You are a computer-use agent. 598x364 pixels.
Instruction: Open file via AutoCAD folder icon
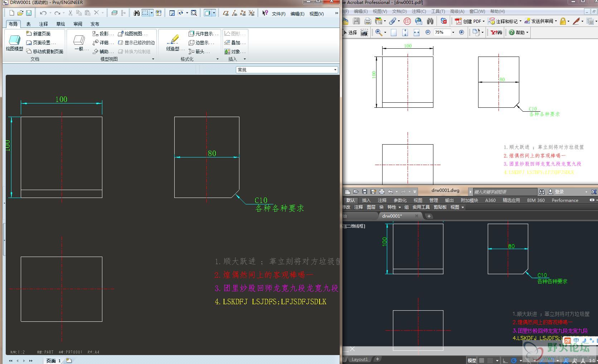(356, 192)
